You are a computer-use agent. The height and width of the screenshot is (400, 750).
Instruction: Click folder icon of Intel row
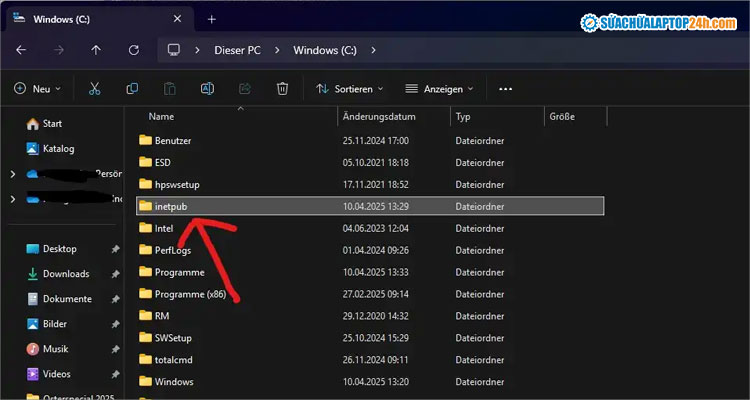click(x=145, y=228)
